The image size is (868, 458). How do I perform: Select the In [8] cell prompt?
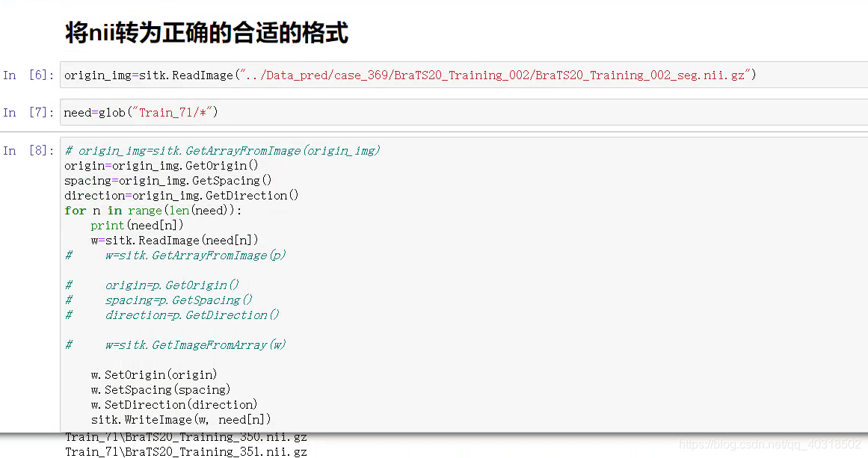28,150
